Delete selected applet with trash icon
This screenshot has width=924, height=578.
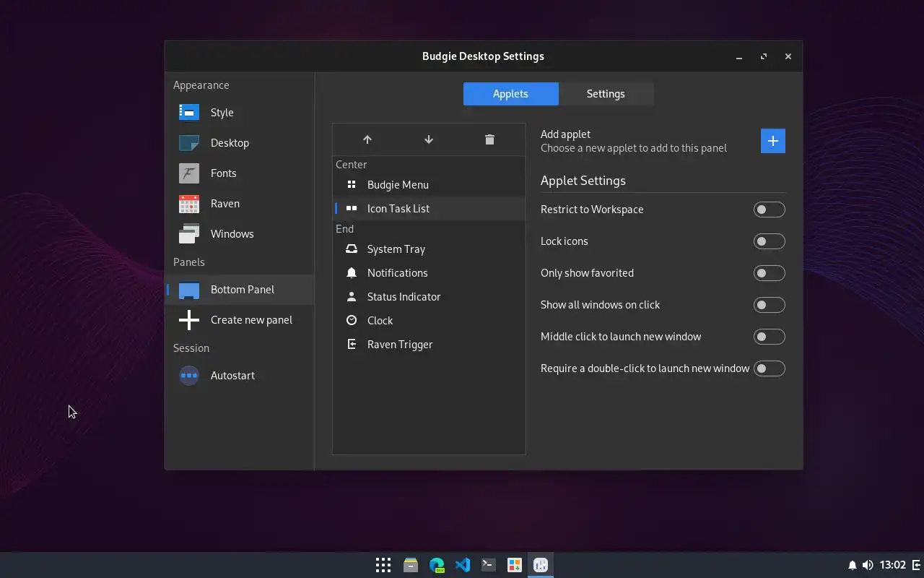[x=489, y=139]
